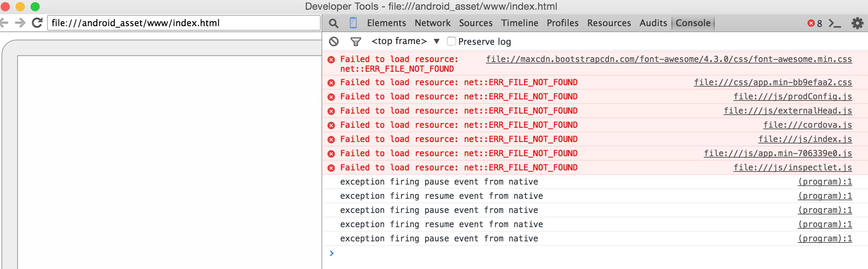This screenshot has width=868, height=269.
Task: Open the prodConfig.js source link
Action: pyautogui.click(x=792, y=97)
